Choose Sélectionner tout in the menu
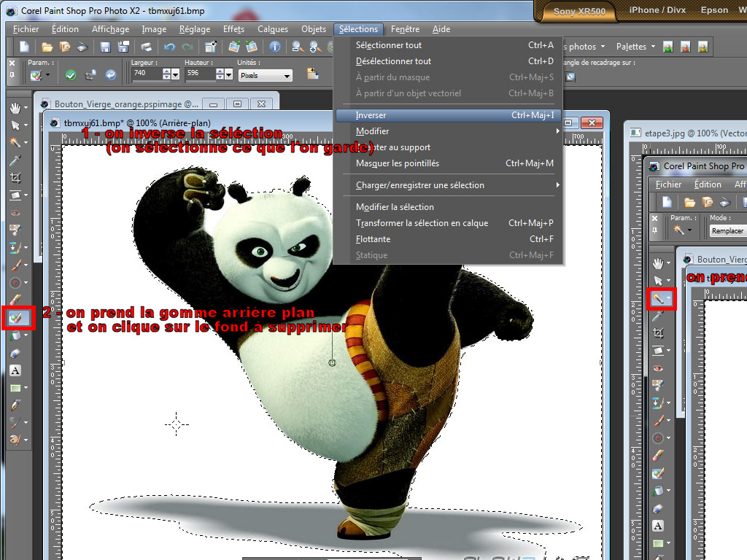 pos(448,45)
